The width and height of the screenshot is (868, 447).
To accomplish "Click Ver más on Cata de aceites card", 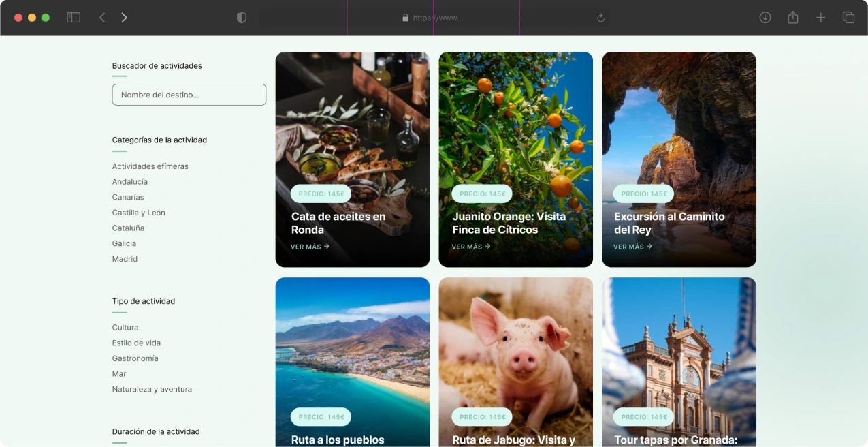I will [x=310, y=247].
